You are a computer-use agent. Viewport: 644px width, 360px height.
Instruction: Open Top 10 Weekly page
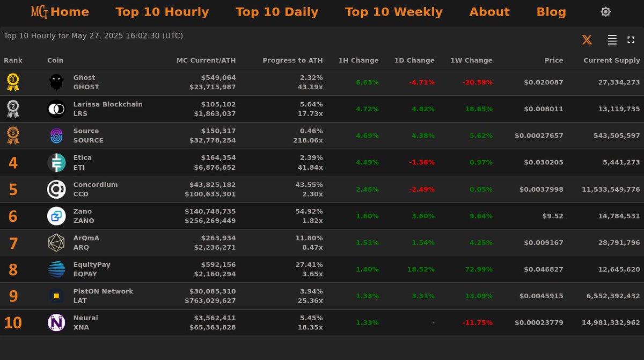point(394,12)
